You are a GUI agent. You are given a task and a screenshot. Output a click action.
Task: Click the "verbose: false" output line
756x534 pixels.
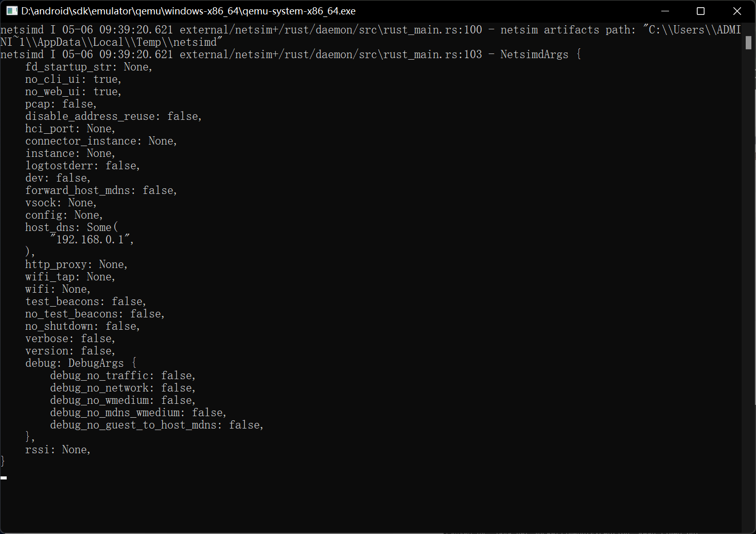(x=70, y=339)
